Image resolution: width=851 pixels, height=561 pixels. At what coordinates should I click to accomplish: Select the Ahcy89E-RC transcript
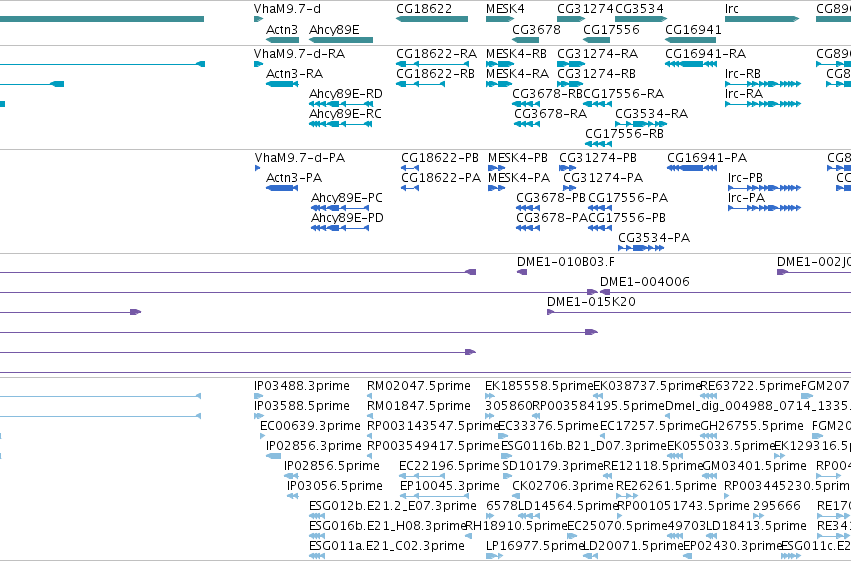pyautogui.click(x=340, y=124)
